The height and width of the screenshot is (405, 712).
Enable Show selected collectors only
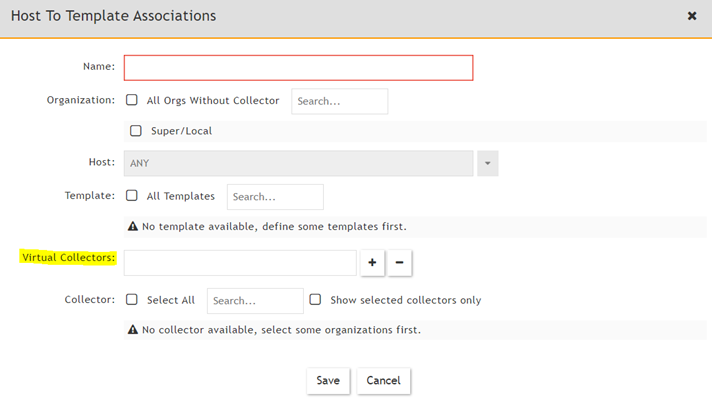[x=315, y=300]
